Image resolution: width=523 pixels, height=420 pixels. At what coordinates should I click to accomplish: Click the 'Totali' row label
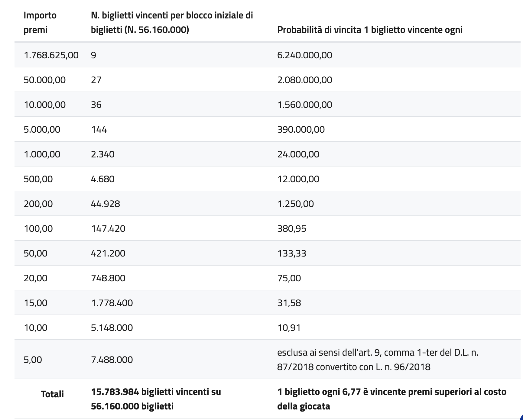52,394
